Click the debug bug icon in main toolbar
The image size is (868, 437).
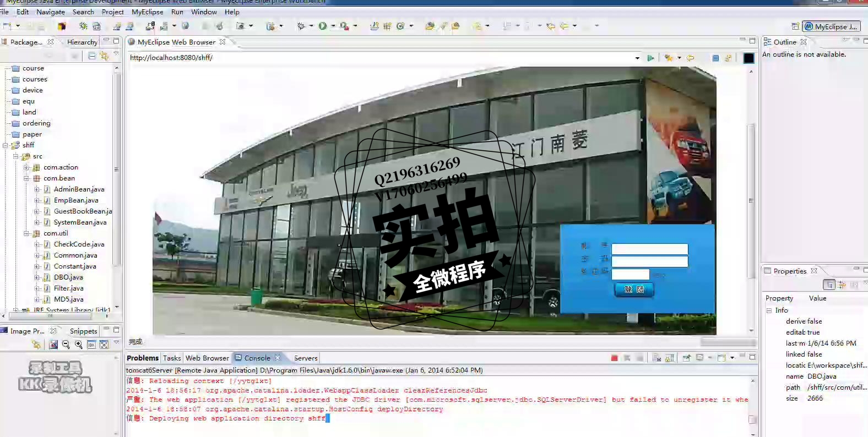coord(301,26)
